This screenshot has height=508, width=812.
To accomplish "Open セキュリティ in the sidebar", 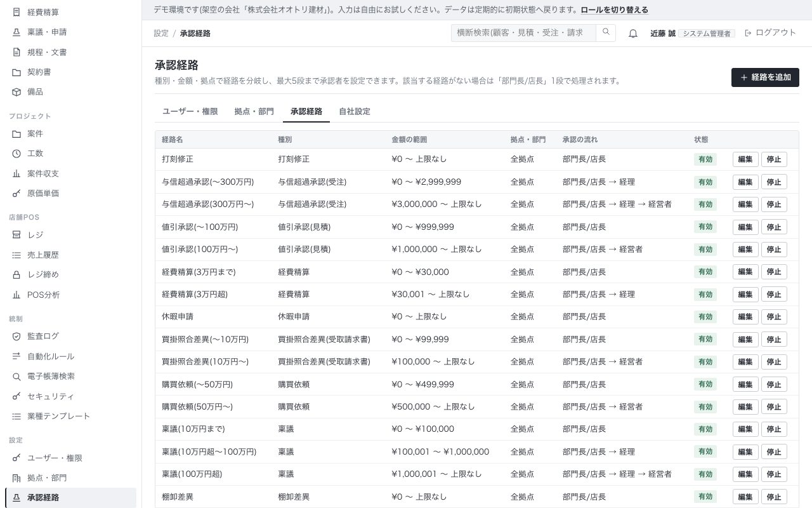I will [x=70, y=396].
